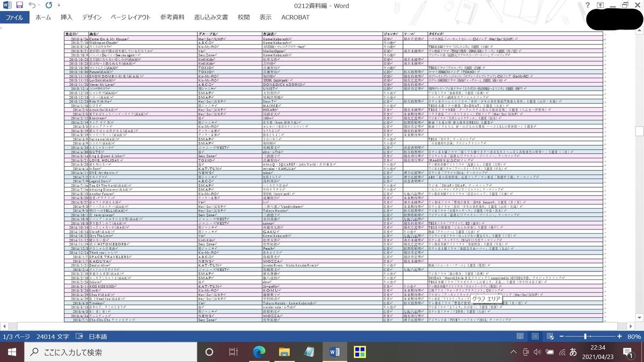Switch to Web Layout view

(x=550, y=336)
